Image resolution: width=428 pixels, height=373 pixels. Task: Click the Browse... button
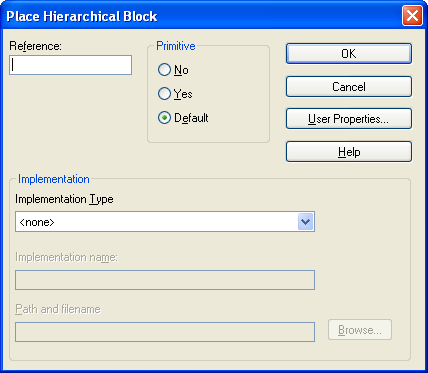coord(360,330)
